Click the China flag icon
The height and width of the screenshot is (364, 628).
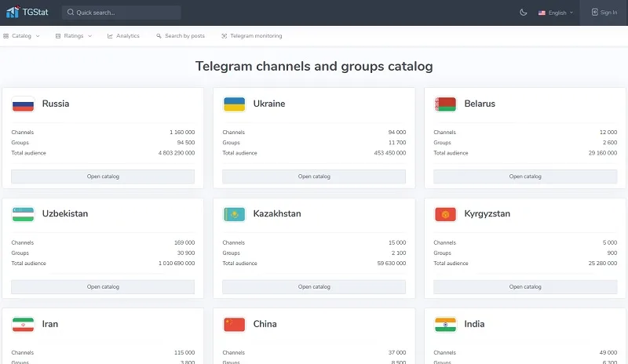coord(234,324)
